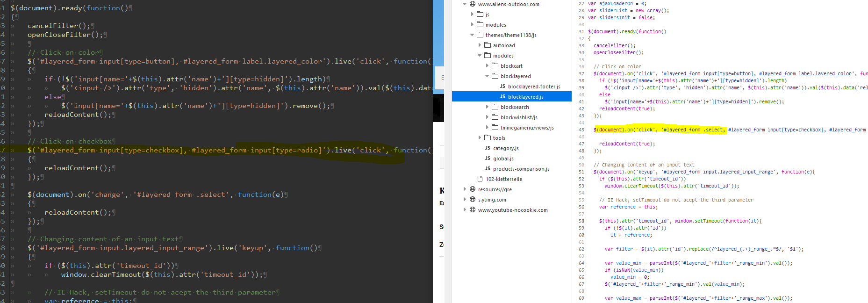The image size is (868, 303).
Task: Expand the www.youtube-nocookie.com domain arrow
Action: 465,210
